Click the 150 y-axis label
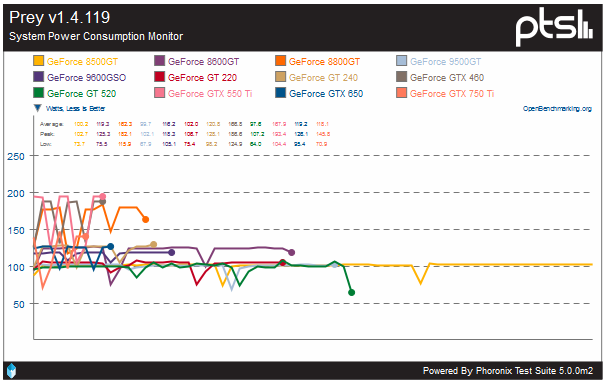 click(16, 230)
